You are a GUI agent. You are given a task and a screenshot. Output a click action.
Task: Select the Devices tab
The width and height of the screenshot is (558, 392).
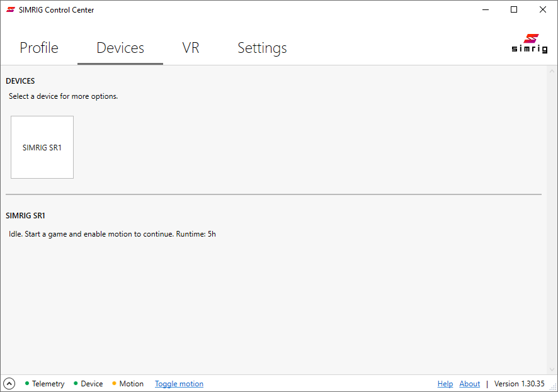coord(120,48)
